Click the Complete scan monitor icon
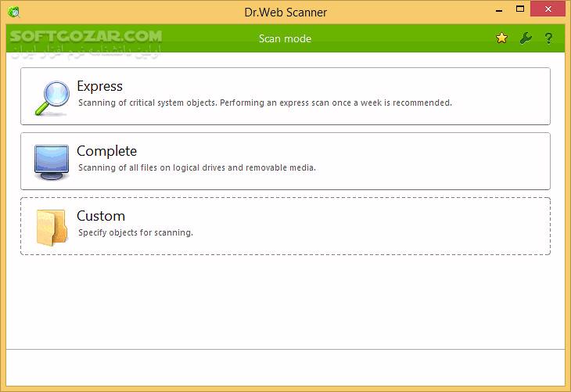The image size is (571, 392). [x=52, y=162]
